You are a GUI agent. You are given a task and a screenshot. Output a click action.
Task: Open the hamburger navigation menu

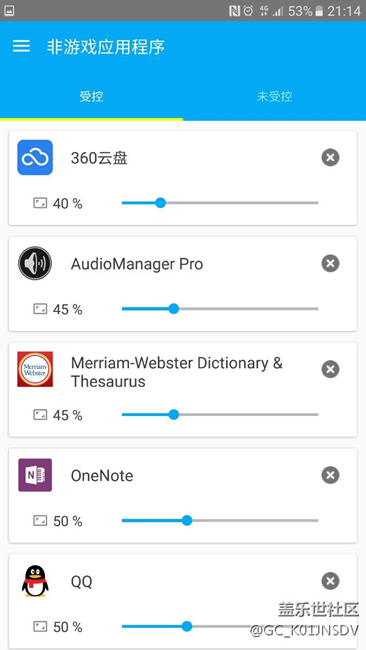coord(21,46)
